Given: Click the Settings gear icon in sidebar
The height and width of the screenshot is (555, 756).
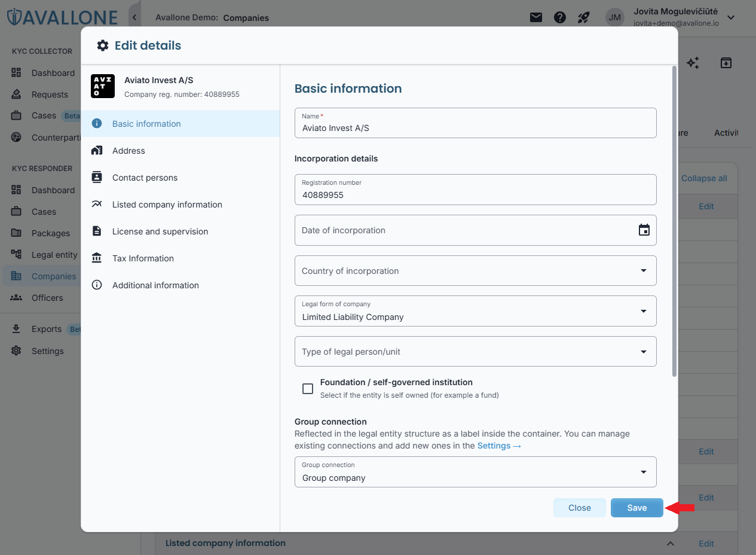Looking at the screenshot, I should [x=16, y=351].
